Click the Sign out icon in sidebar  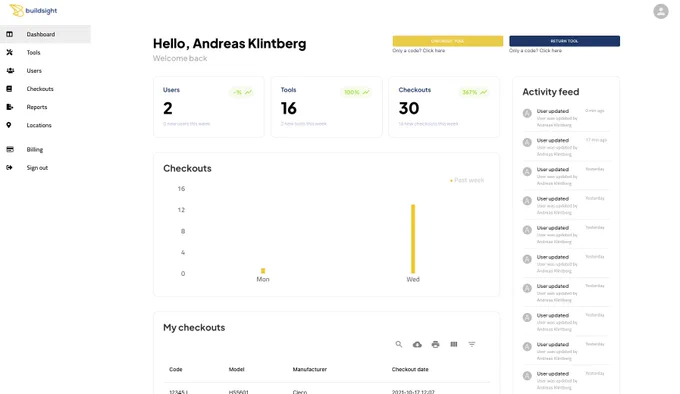point(10,168)
